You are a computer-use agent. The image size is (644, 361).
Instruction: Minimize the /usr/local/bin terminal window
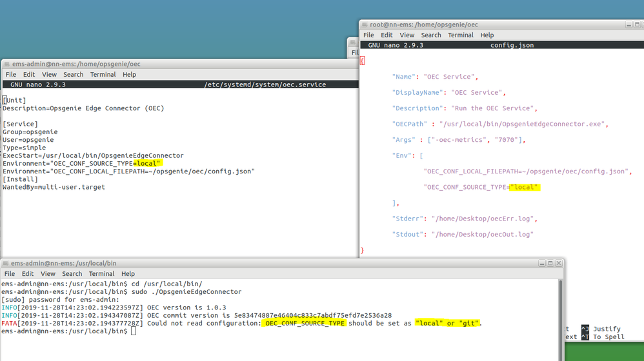542,264
